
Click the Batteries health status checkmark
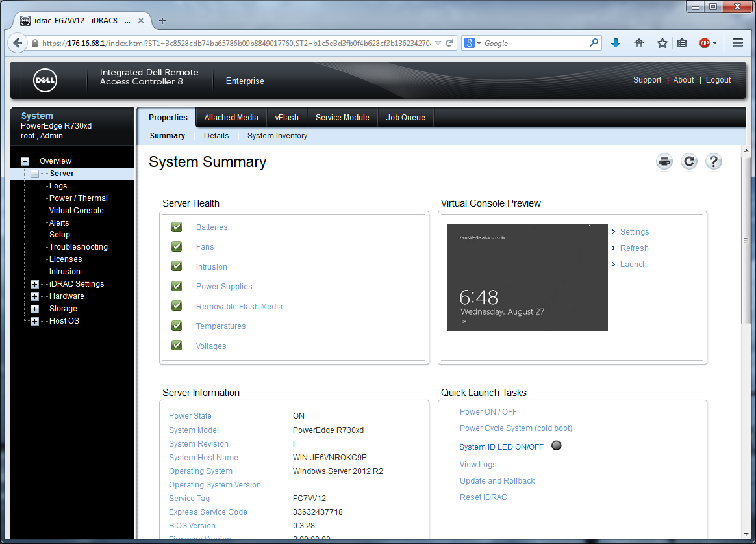(177, 227)
